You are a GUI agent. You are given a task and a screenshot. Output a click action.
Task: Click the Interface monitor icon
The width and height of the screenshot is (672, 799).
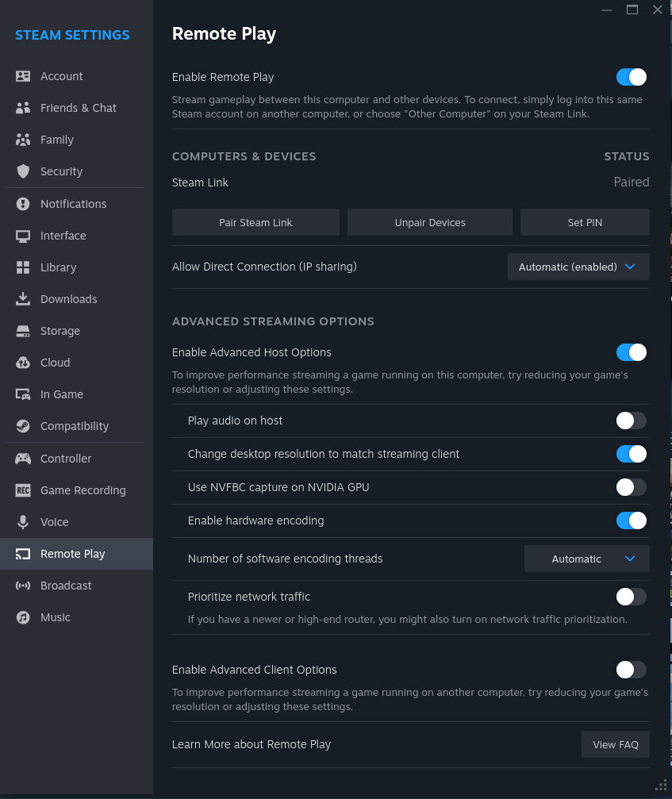(23, 236)
